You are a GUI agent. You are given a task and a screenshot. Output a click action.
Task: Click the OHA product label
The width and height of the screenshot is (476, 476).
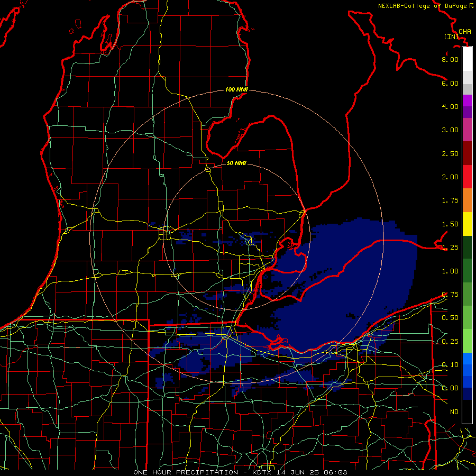coord(465,32)
